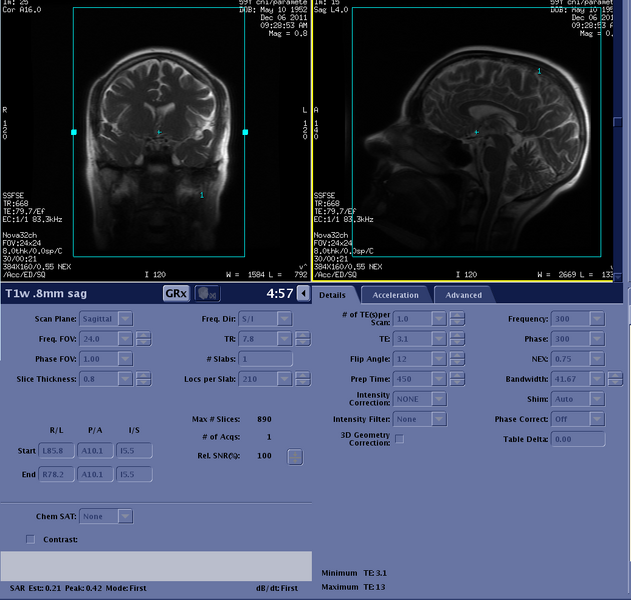Viewport: 631px width, 600px height.
Task: Open the Locs per Slab dropdown
Action: point(285,379)
